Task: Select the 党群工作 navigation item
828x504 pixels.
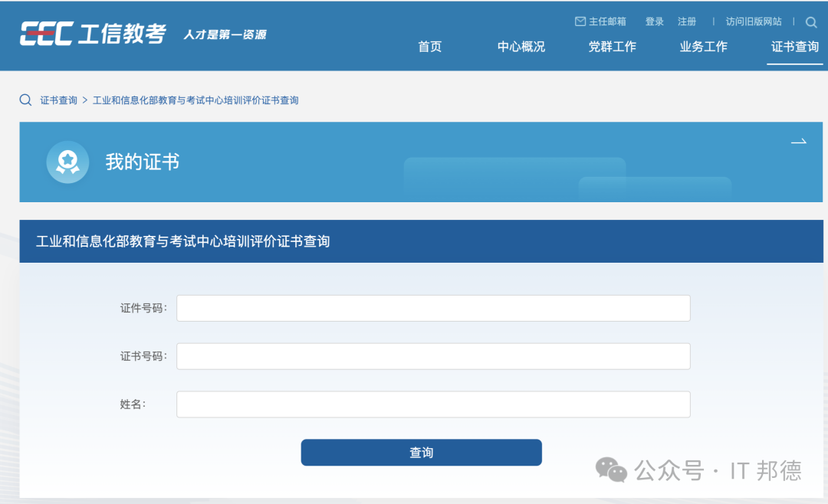Action: coord(613,47)
